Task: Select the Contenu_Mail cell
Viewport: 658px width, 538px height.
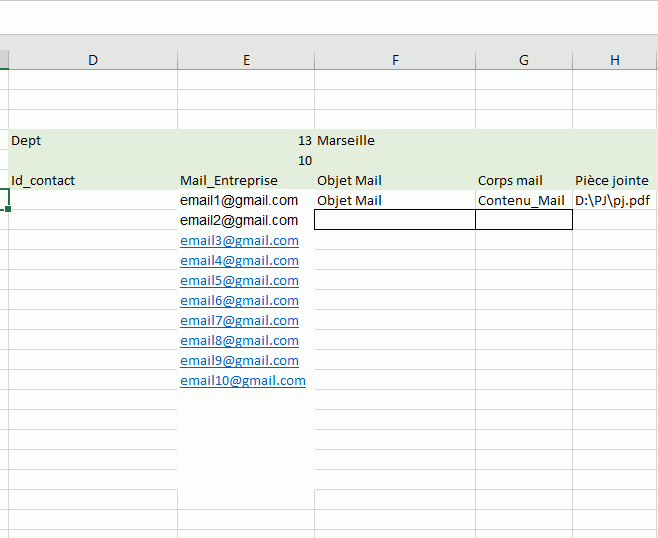Action: tap(522, 200)
